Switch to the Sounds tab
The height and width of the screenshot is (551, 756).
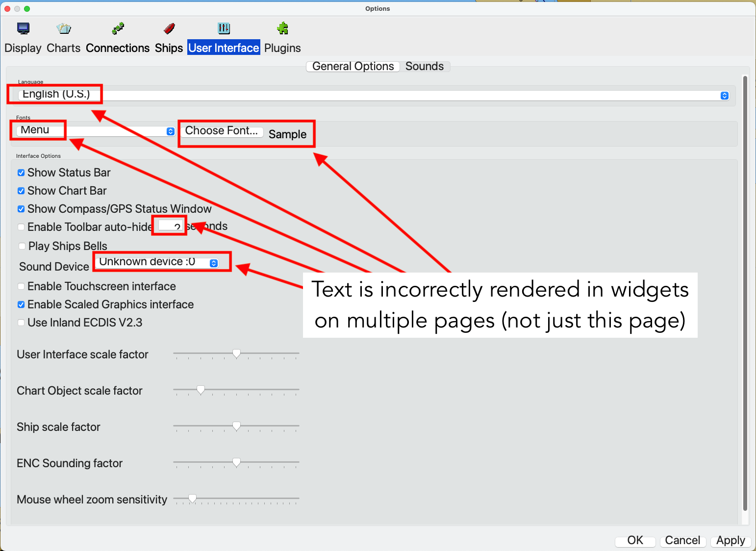tap(425, 66)
